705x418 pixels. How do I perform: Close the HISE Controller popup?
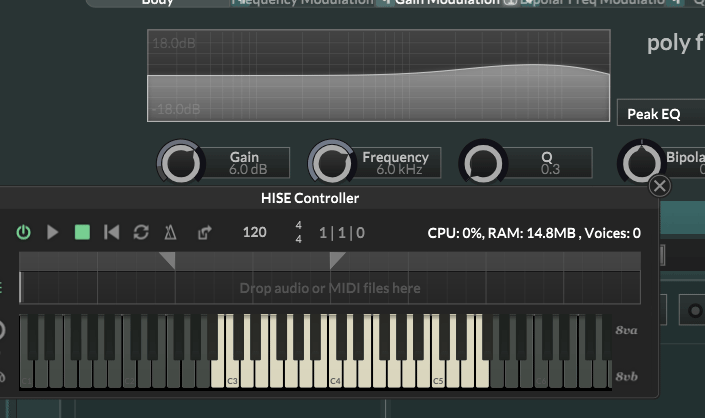660,186
